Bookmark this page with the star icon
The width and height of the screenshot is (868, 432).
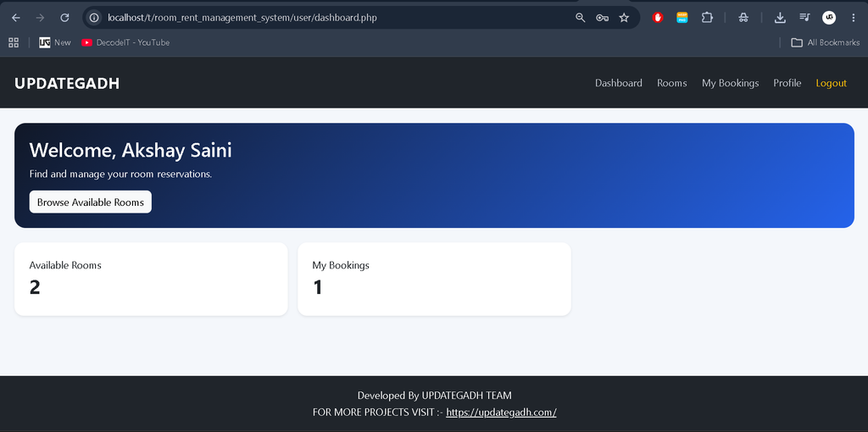click(x=624, y=18)
